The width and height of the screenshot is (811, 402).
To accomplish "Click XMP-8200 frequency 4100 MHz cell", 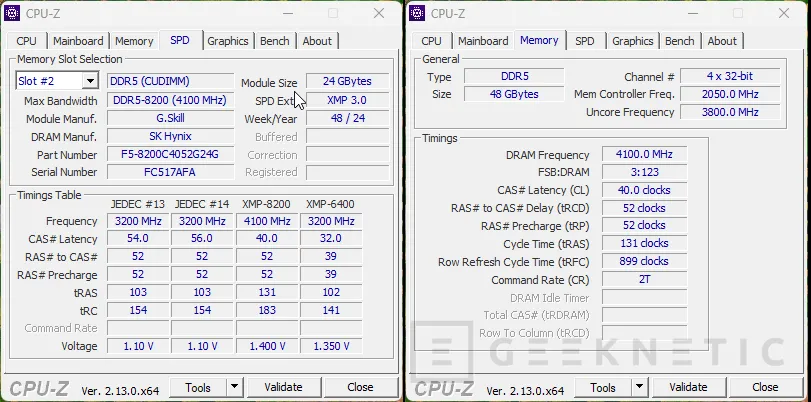I will pos(267,221).
